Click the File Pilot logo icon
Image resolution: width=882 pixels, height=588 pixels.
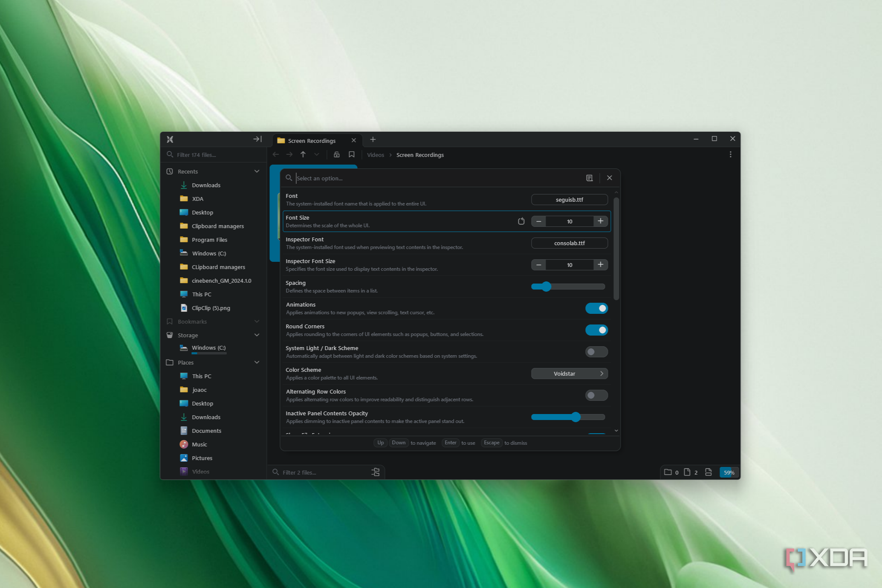[x=170, y=139]
